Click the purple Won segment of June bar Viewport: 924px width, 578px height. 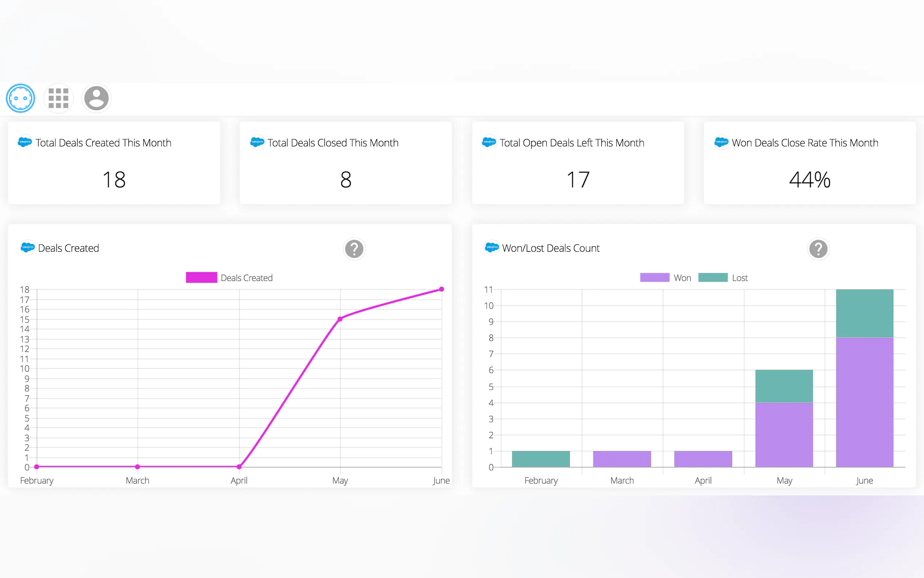pyautogui.click(x=864, y=401)
